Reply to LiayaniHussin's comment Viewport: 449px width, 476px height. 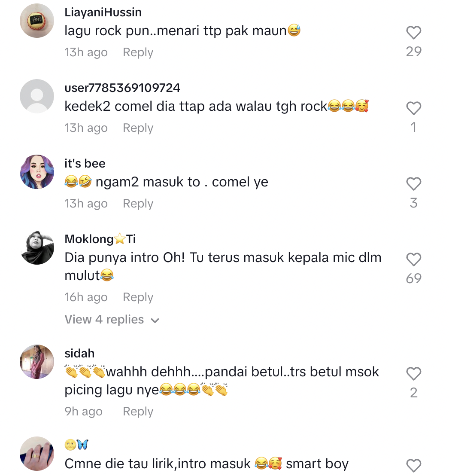(138, 52)
